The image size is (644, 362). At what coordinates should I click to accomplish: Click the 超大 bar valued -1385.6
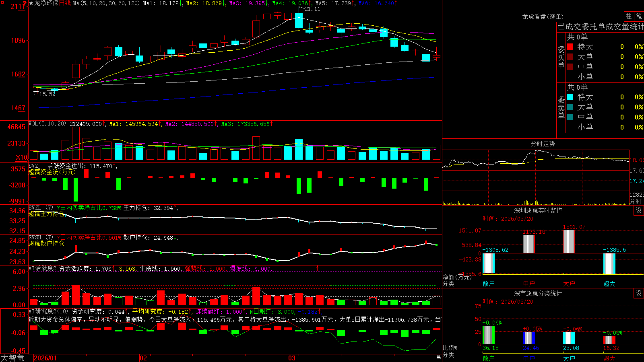tap(609, 263)
